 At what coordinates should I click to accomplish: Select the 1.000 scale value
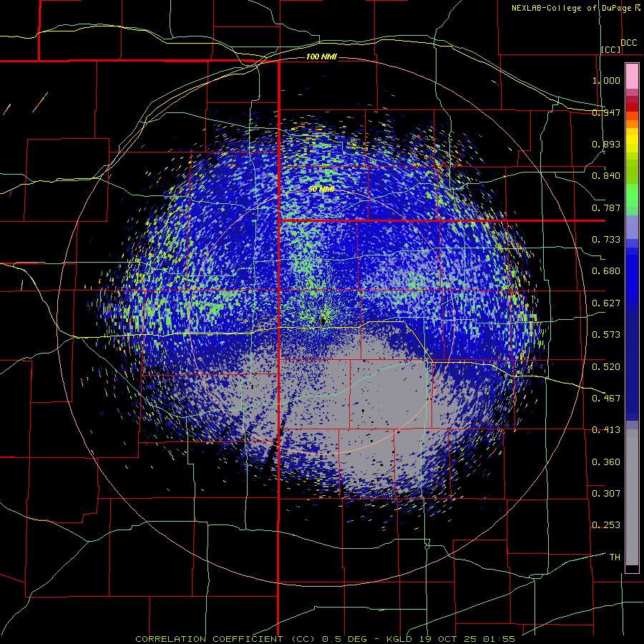[606, 80]
